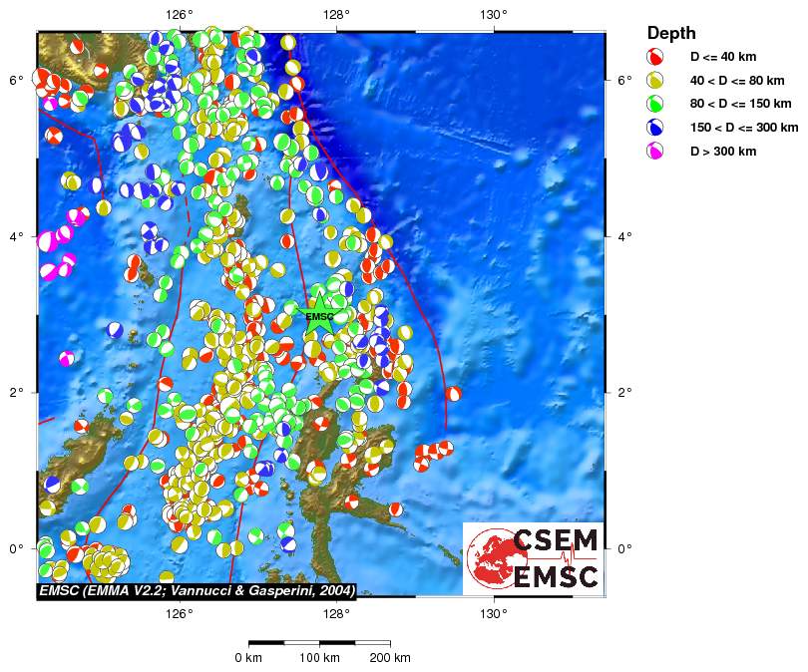Click the yellow beachball legend icon
Screen dimensions: 808x672
pyautogui.click(x=657, y=80)
